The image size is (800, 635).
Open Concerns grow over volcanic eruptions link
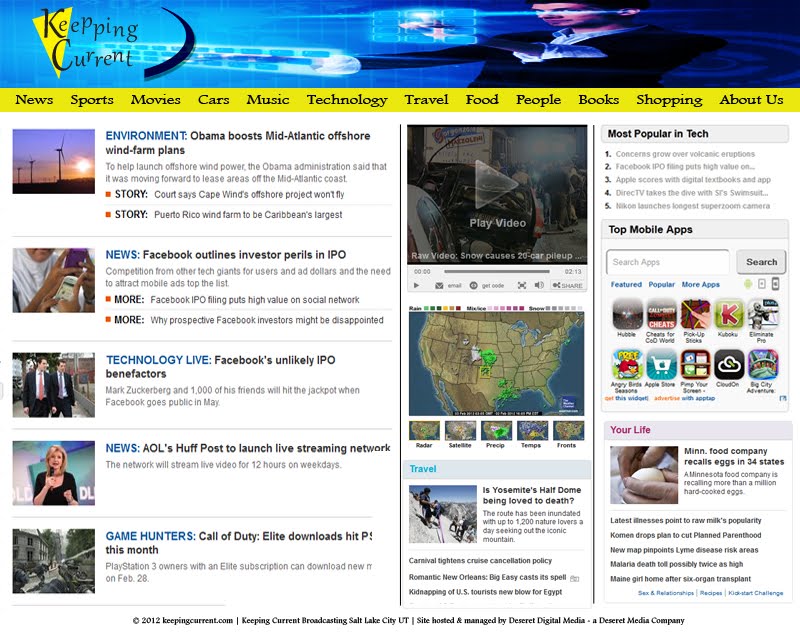pyautogui.click(x=685, y=154)
